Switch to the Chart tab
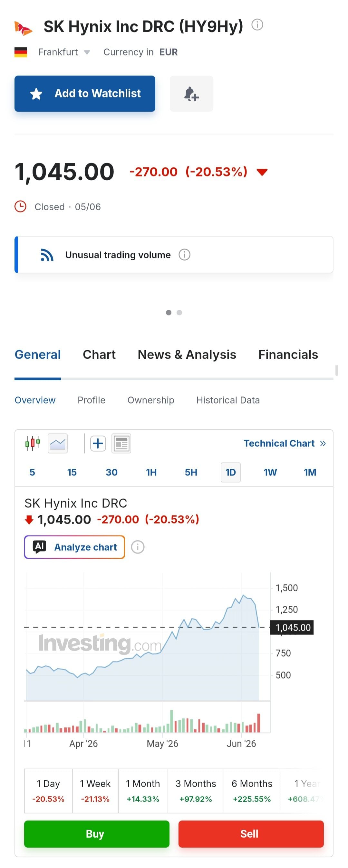This screenshot has height=868, width=348. (x=99, y=354)
